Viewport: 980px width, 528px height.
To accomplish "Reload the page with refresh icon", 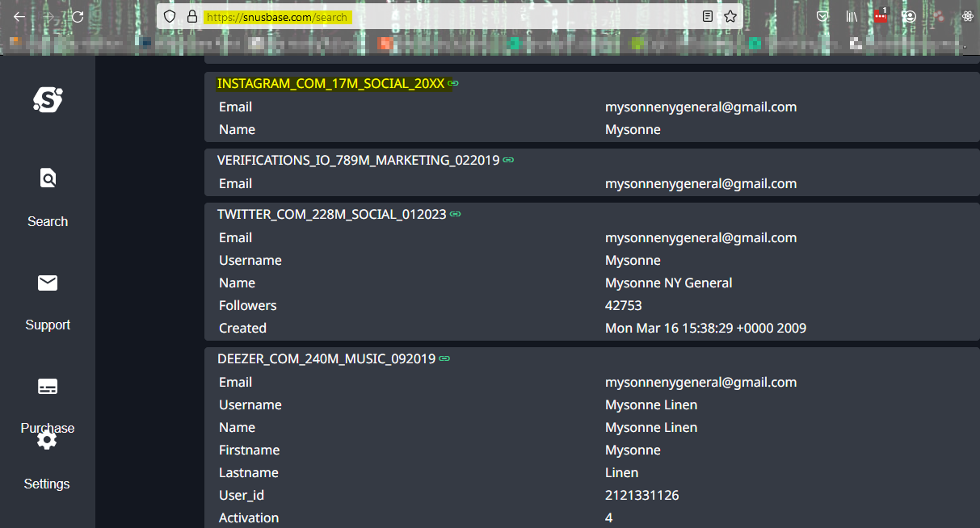I will click(78, 16).
